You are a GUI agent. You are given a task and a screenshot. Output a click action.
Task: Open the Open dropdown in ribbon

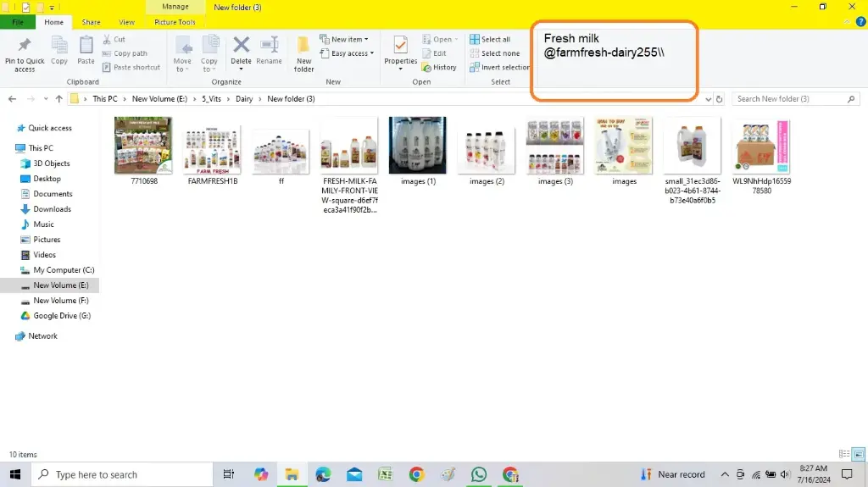point(441,39)
